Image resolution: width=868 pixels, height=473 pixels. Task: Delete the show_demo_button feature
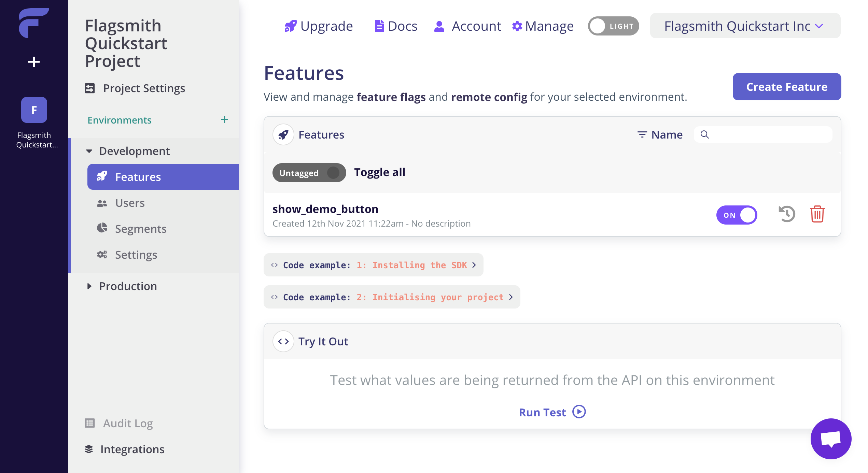817,214
